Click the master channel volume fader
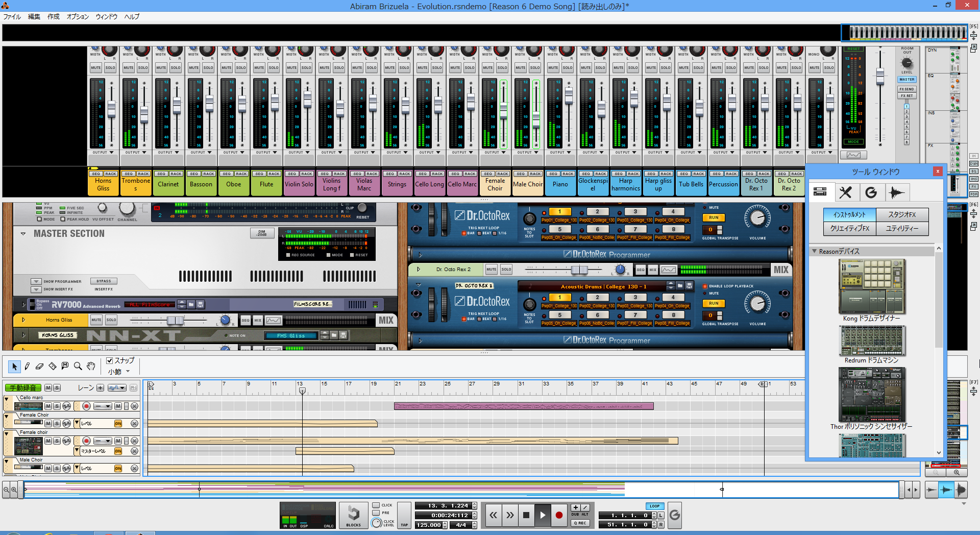 coord(880,76)
